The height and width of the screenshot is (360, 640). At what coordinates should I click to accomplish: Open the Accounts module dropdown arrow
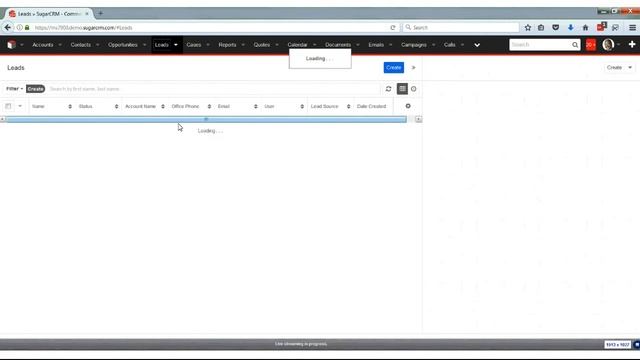[60, 45]
